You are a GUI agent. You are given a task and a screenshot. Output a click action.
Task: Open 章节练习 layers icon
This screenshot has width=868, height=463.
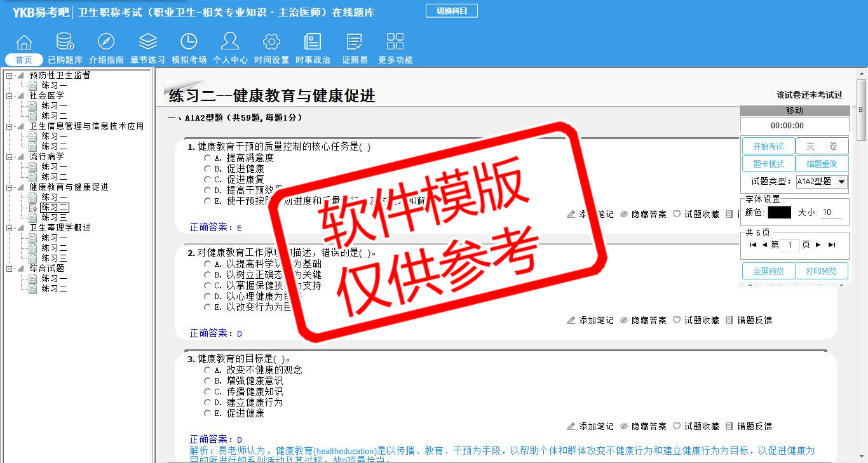click(x=147, y=42)
